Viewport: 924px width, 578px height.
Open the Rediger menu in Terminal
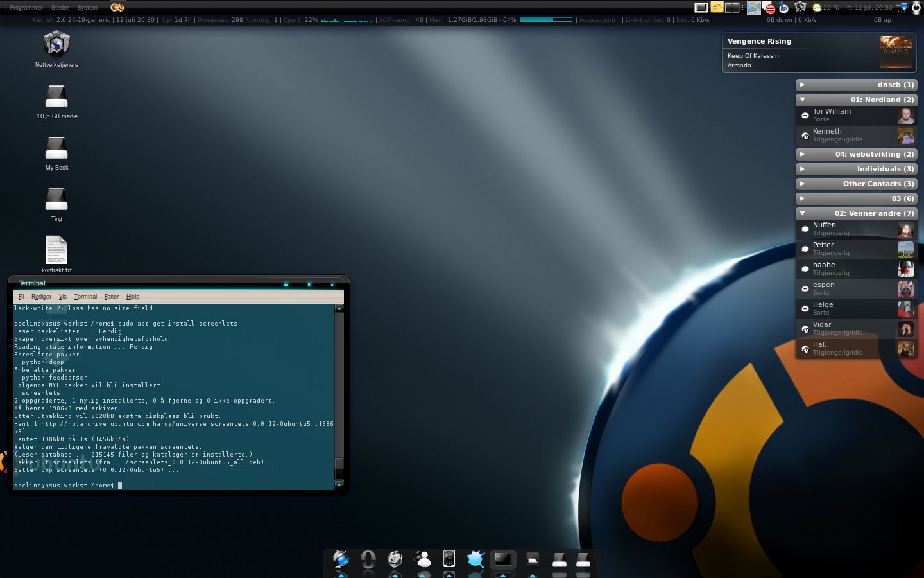pyautogui.click(x=41, y=297)
